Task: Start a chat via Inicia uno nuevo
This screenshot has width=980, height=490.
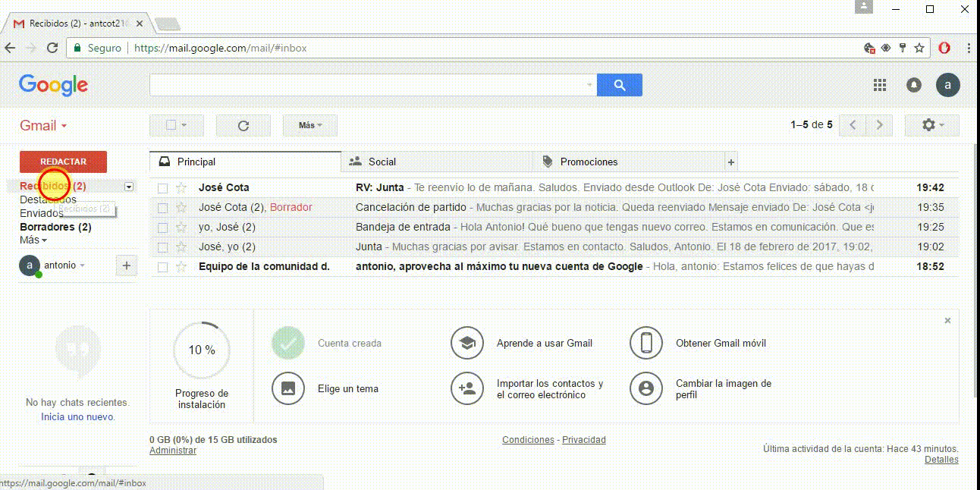Action: pos(78,417)
